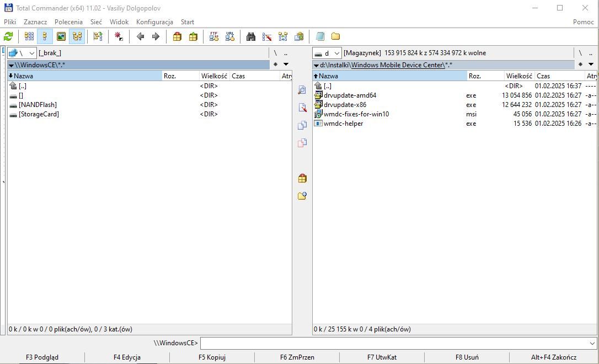Open the Start menu item
The width and height of the screenshot is (599, 364).
(x=187, y=22)
